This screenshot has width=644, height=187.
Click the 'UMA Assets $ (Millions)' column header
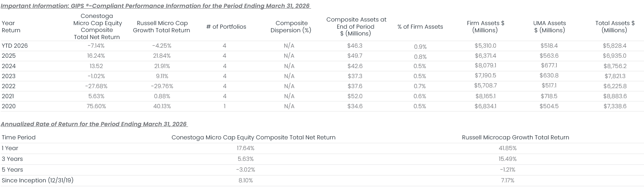pyautogui.click(x=549, y=27)
